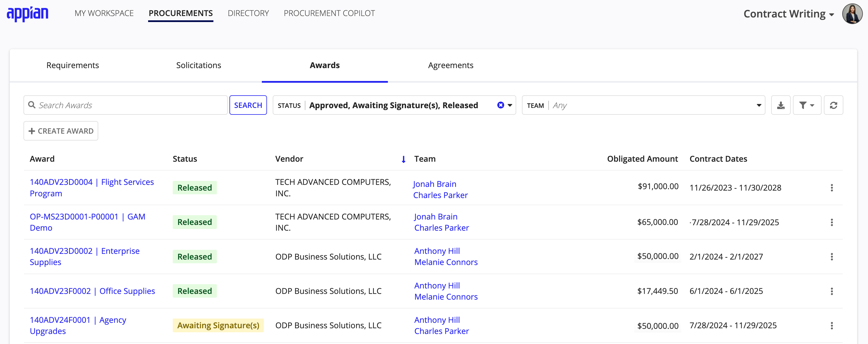Click the Appian logo
Image resolution: width=868 pixels, height=344 pixels.
pos(28,14)
